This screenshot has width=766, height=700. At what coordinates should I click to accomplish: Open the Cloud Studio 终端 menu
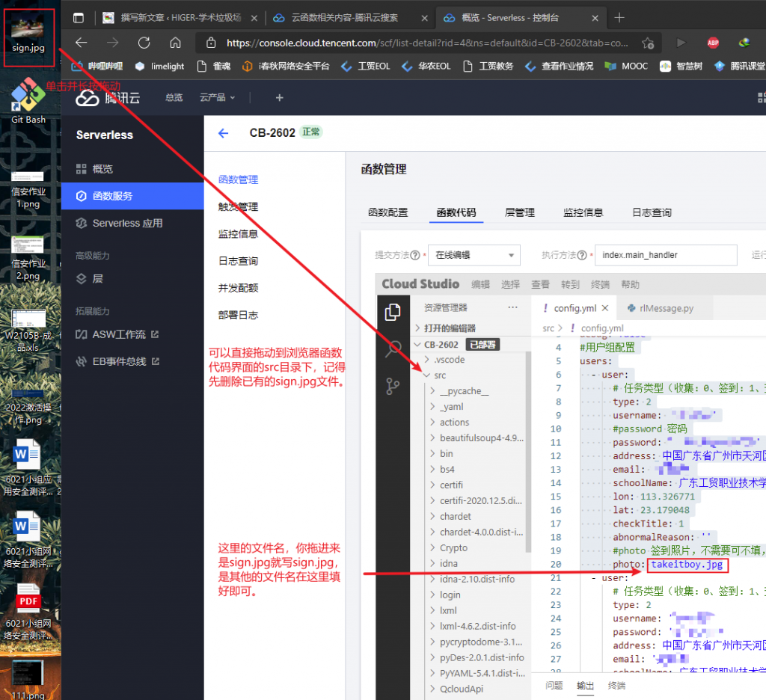click(600, 284)
